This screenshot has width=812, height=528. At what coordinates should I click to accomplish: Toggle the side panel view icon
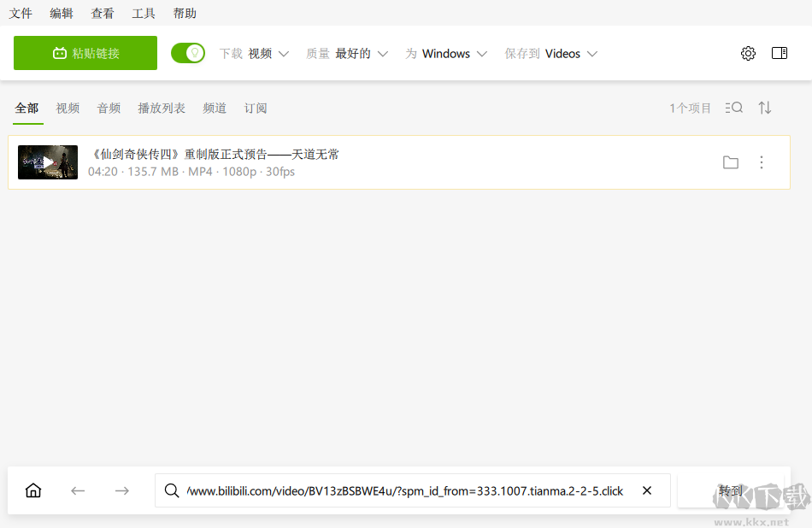pyautogui.click(x=780, y=53)
